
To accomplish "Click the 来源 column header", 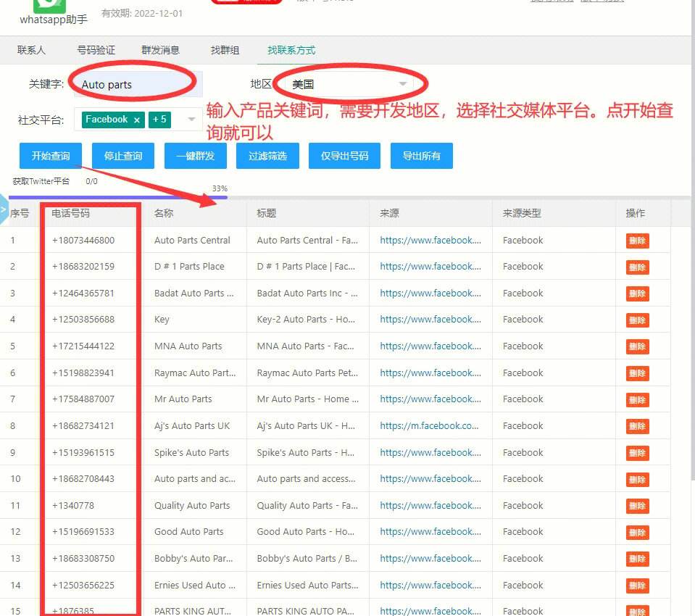I will click(x=389, y=213).
